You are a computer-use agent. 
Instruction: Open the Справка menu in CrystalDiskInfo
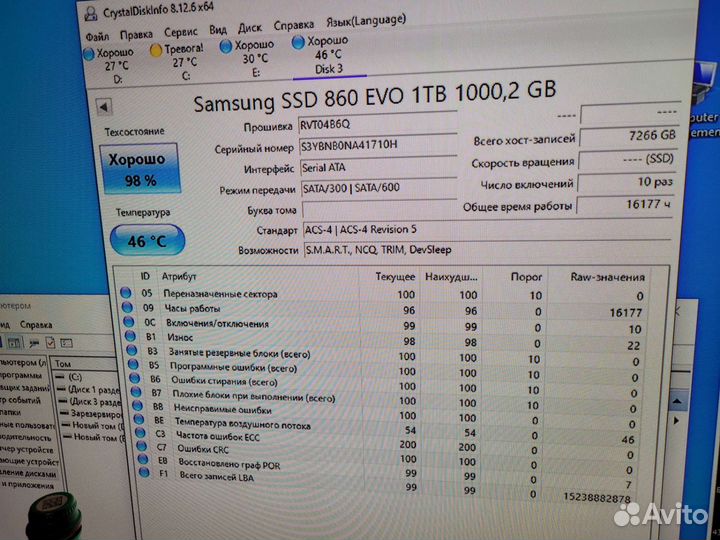point(294,25)
